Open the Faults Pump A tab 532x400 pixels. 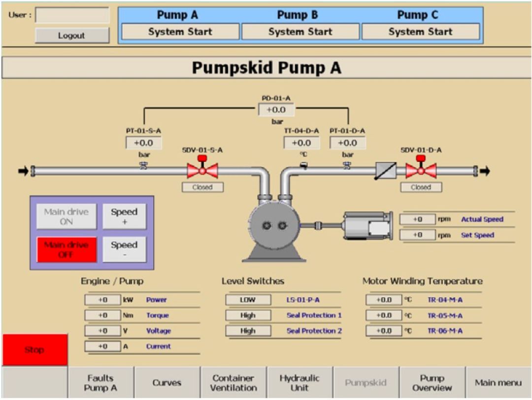pyautogui.click(x=100, y=382)
